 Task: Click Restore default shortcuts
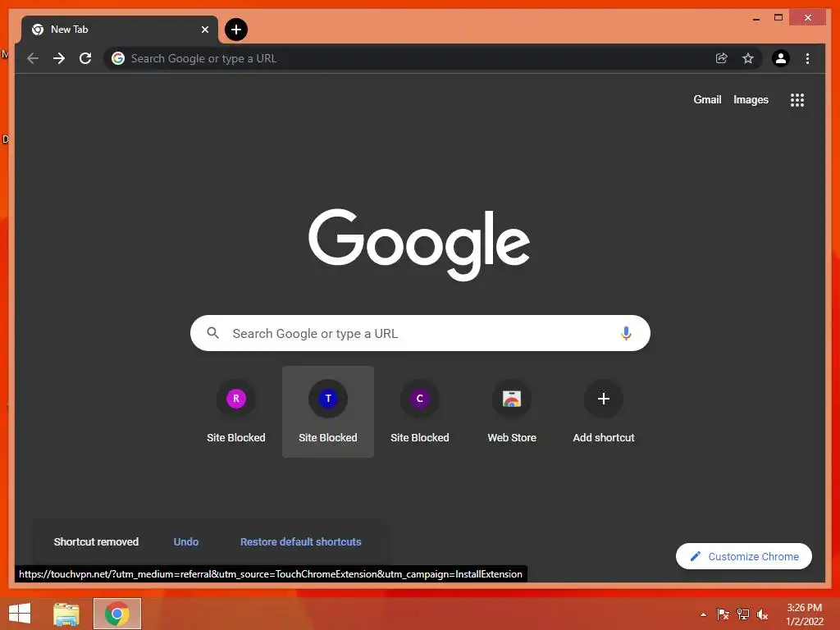pyautogui.click(x=300, y=541)
